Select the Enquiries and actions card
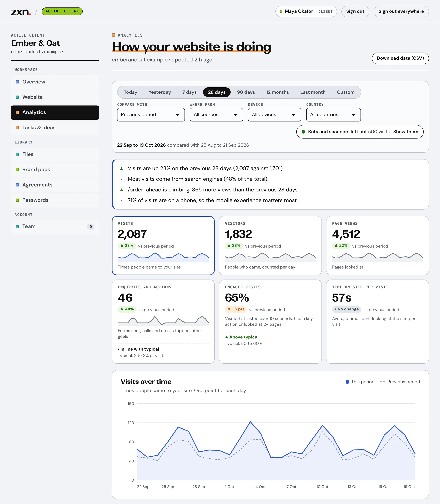The width and height of the screenshot is (440, 504). point(163,321)
